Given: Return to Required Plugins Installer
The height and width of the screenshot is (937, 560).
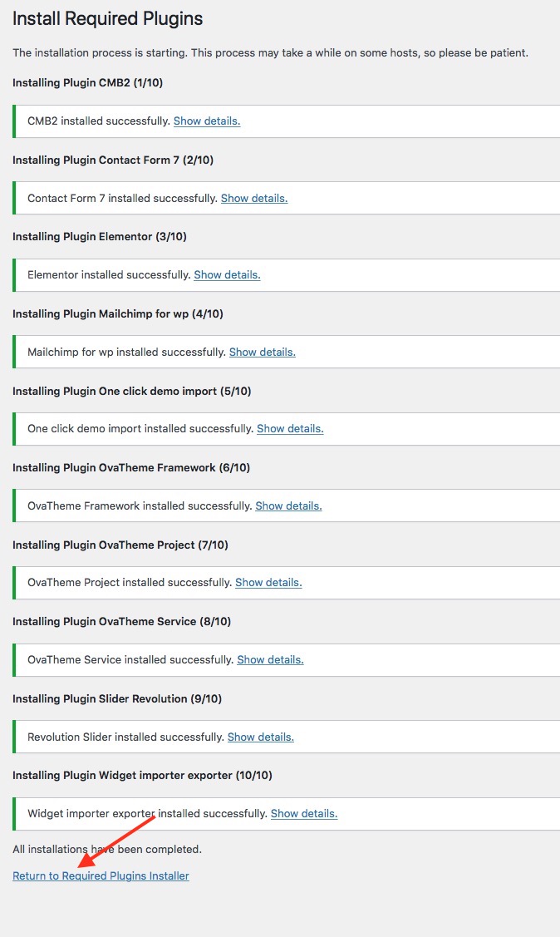Looking at the screenshot, I should 101,876.
